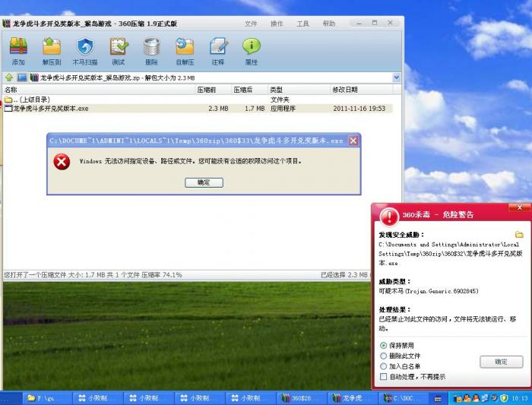
Task: Click the 添加 (Add) toolbar icon
Action: [18, 51]
